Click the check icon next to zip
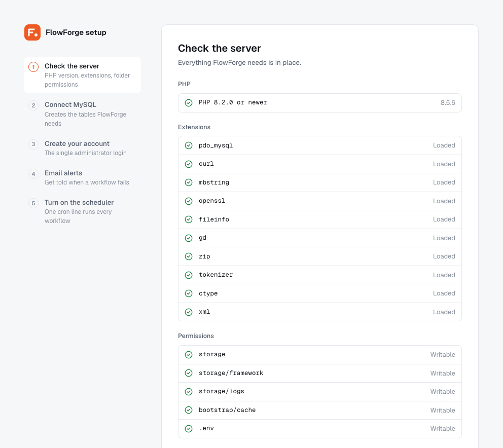 tap(189, 256)
